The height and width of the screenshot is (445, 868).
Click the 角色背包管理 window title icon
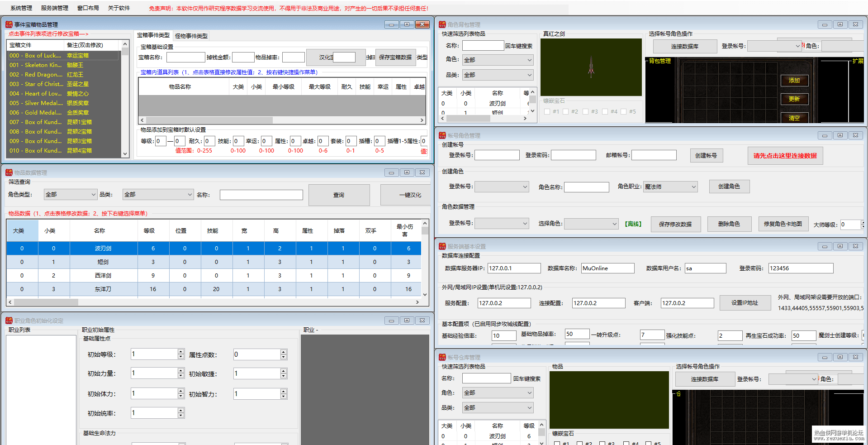442,24
